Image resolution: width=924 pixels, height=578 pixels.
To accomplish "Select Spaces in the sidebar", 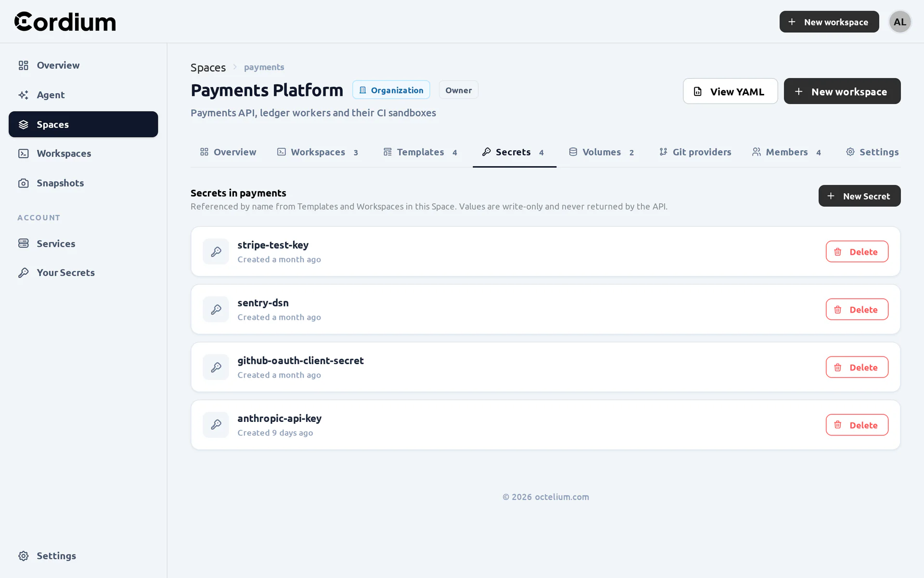I will [x=83, y=124].
